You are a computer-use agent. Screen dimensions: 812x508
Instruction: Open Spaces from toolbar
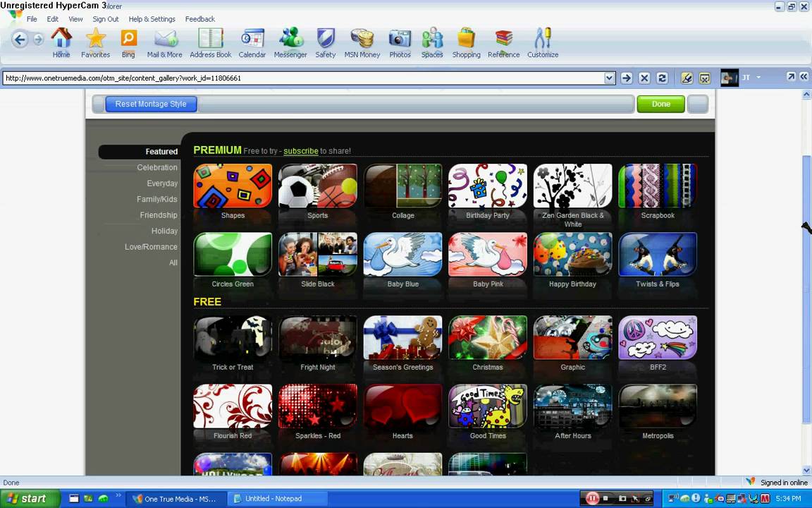pyautogui.click(x=432, y=42)
